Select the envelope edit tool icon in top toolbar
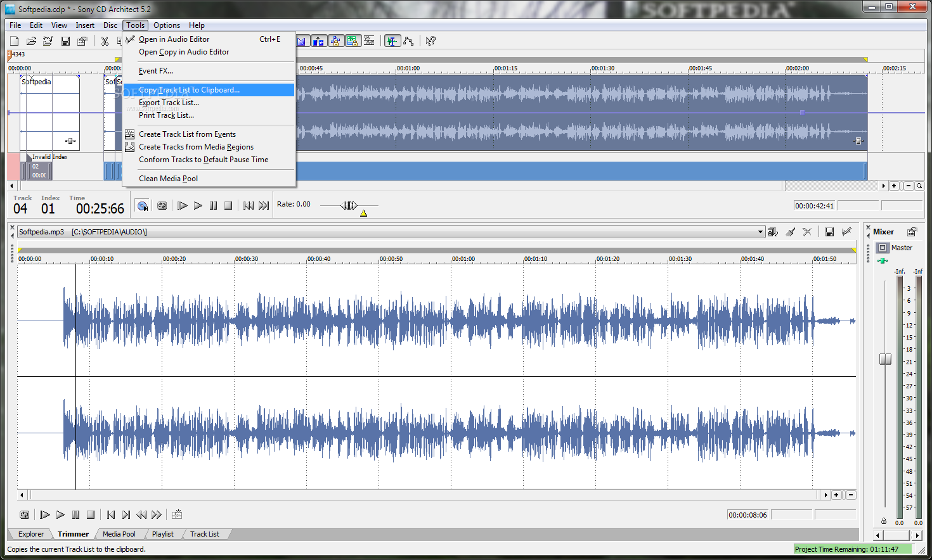Viewport: 932px width, 560px height. point(409,41)
